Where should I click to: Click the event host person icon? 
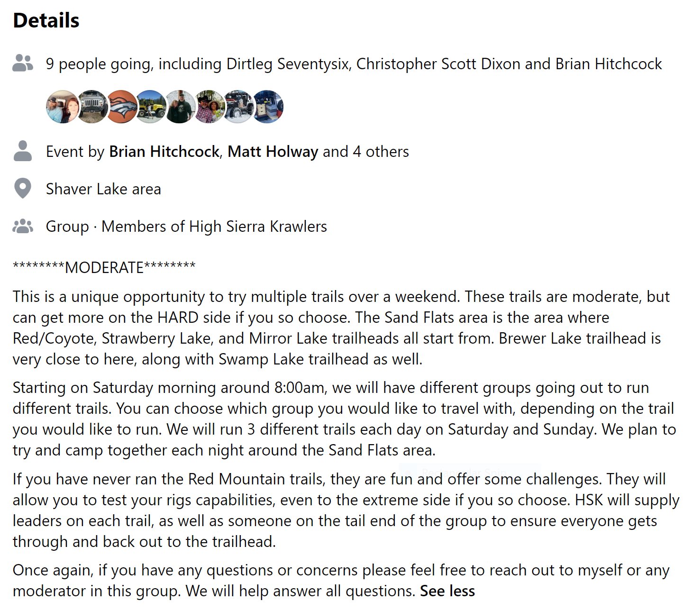pos(23,151)
